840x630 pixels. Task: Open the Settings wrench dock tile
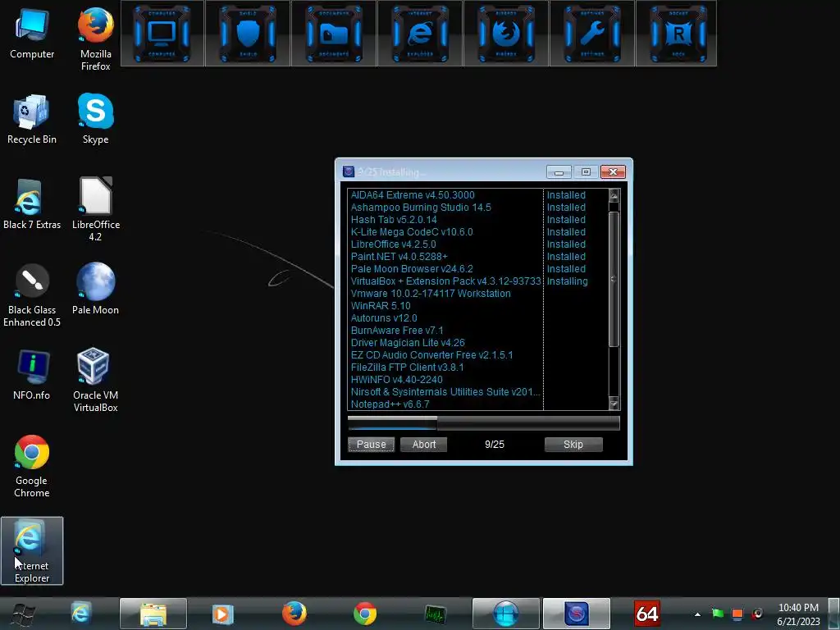coord(592,33)
